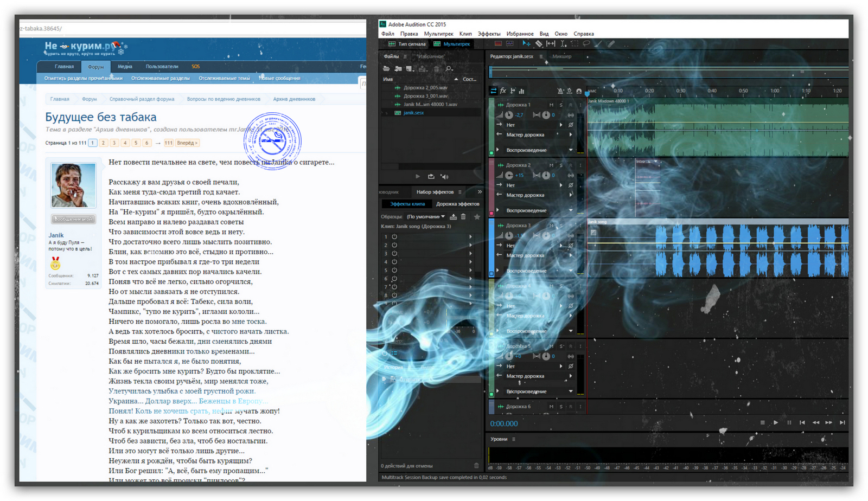Click the favorite star in the effects rack
Image resolution: width=868 pixels, height=501 pixels.
pos(477,217)
